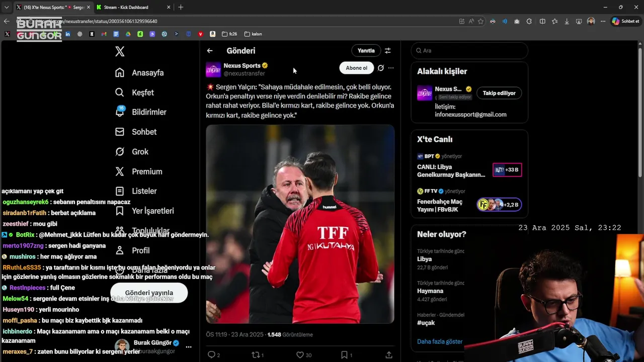644x362 pixels.
Task: Open the browser settings three-dot menu
Action: tap(602, 21)
